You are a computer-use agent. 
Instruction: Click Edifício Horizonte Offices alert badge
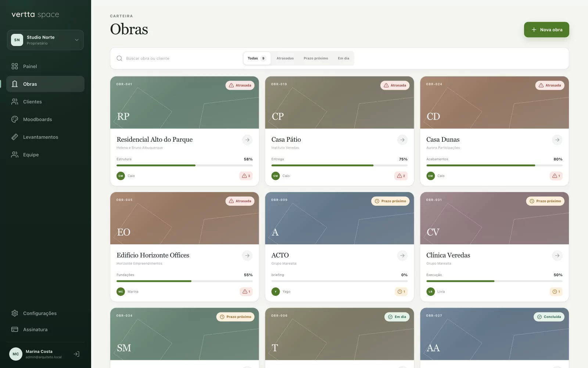click(x=246, y=291)
